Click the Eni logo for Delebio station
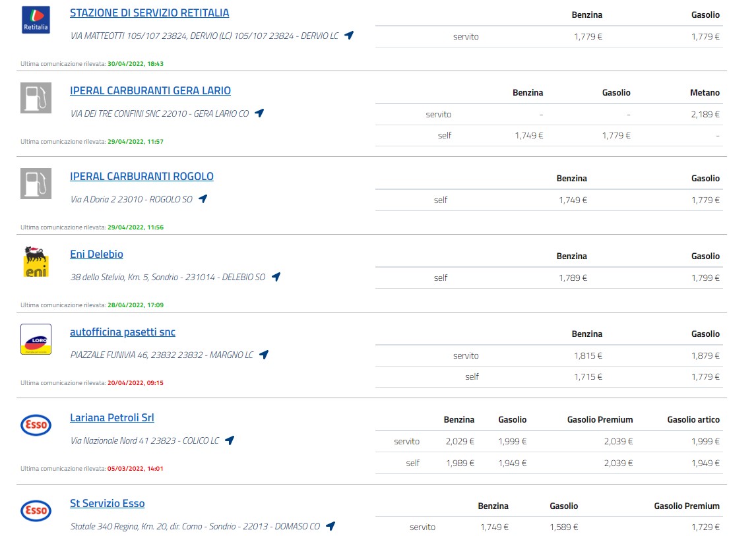Viewport: 756px width, 536px height. tap(36, 262)
